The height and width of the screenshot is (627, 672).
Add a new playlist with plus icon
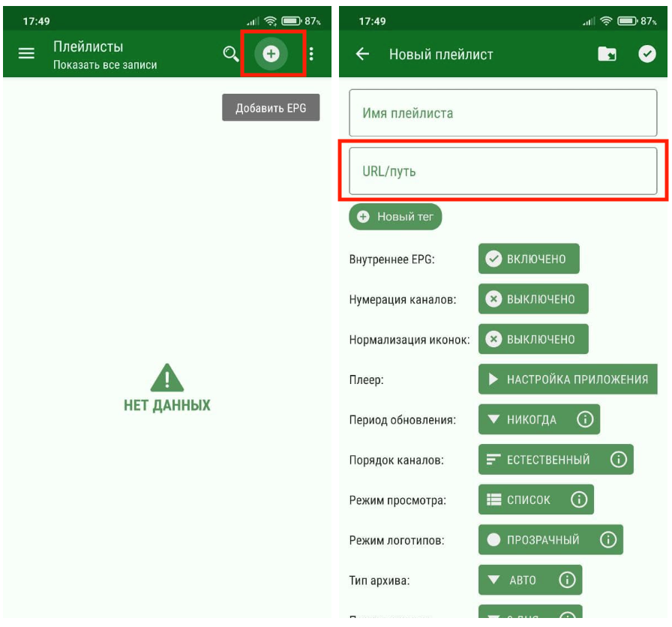click(271, 54)
